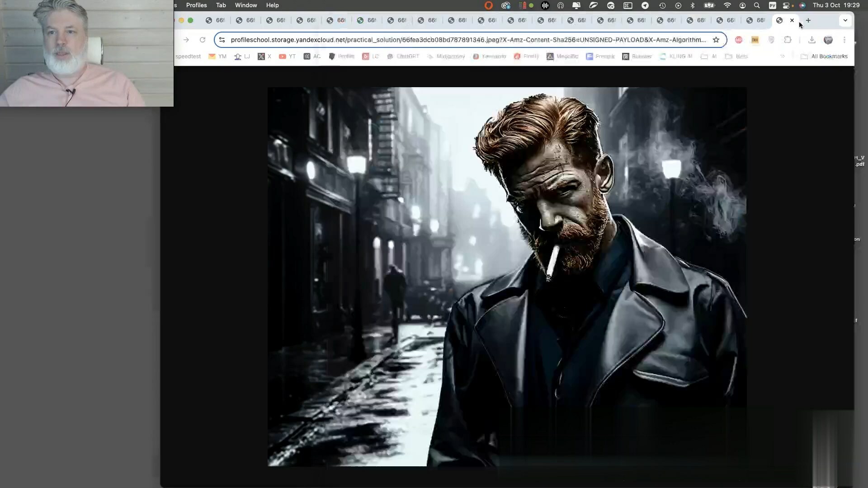Open the yellow extension icon in toolbar

pyautogui.click(x=755, y=40)
